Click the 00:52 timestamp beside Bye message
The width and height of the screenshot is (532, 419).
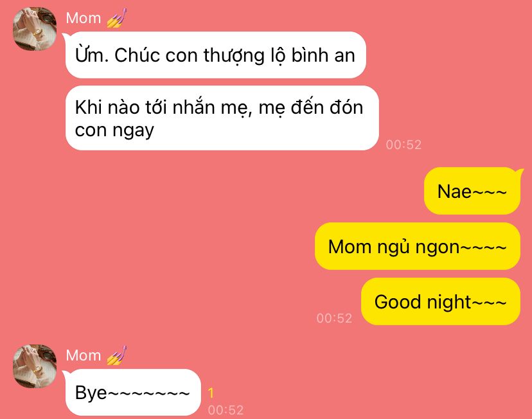[x=226, y=410]
